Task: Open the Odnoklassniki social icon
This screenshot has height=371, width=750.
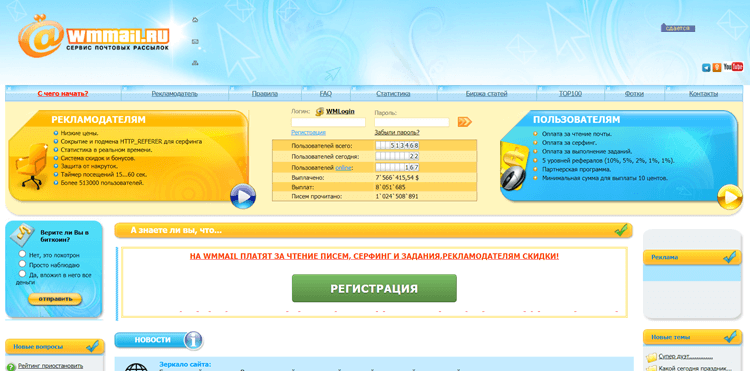Action: coord(717,67)
